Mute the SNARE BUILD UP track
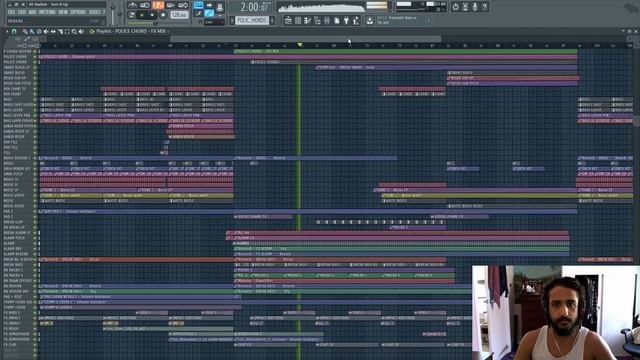 tap(35, 67)
